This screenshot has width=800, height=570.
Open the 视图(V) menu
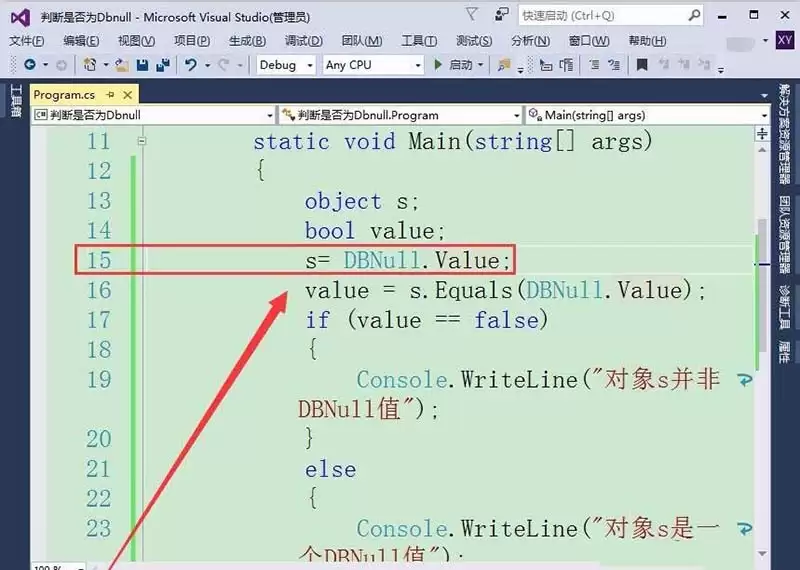(136, 41)
